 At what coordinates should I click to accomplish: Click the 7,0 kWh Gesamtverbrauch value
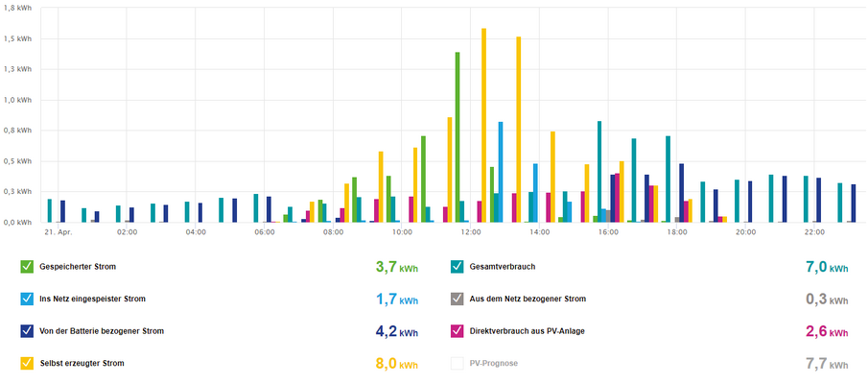click(828, 268)
